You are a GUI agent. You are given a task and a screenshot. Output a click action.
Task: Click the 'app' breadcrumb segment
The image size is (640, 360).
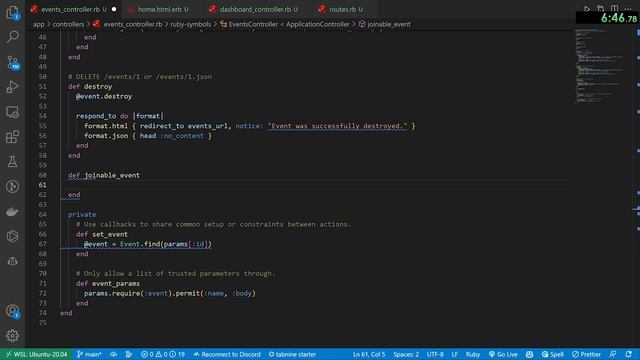38,24
